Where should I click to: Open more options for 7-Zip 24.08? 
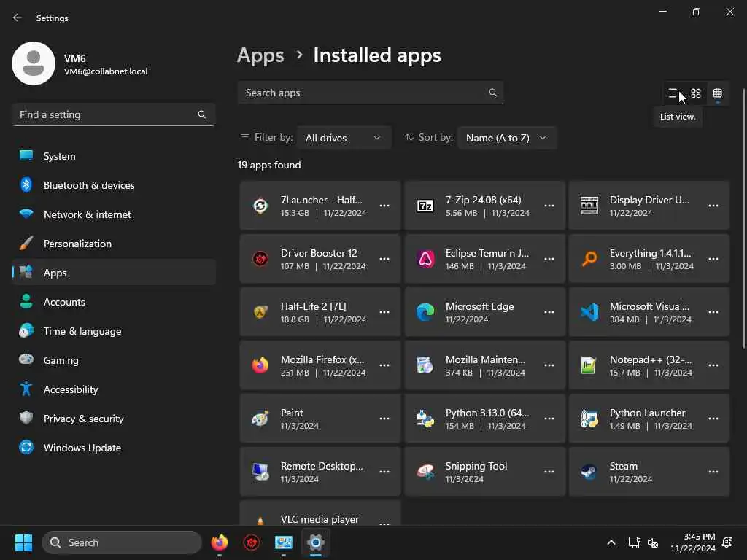[x=549, y=206]
